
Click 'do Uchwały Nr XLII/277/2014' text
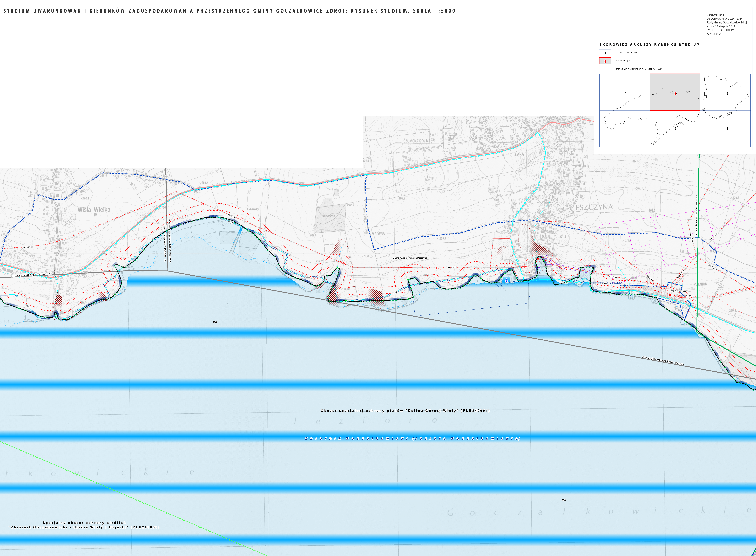click(724, 19)
